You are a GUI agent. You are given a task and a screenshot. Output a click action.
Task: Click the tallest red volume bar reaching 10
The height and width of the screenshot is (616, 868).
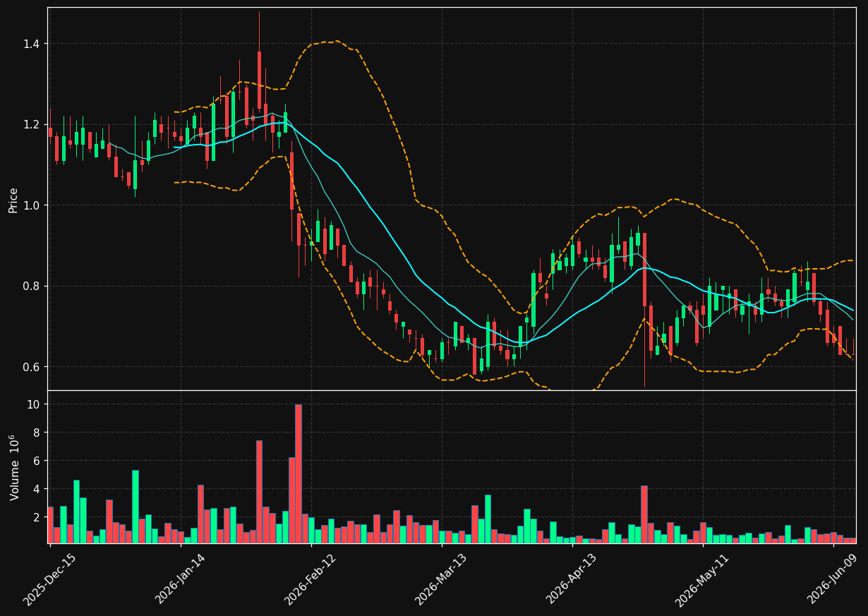tap(299, 473)
